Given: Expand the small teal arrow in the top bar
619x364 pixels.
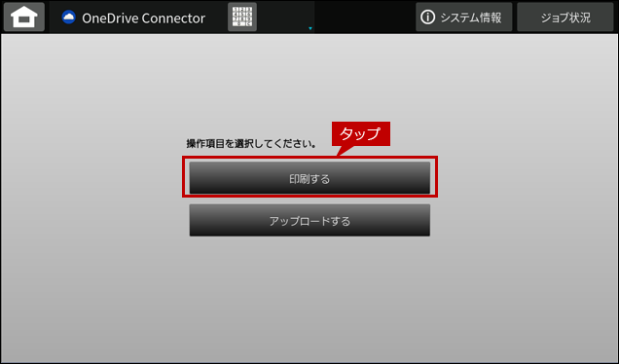Looking at the screenshot, I should point(310,28).
